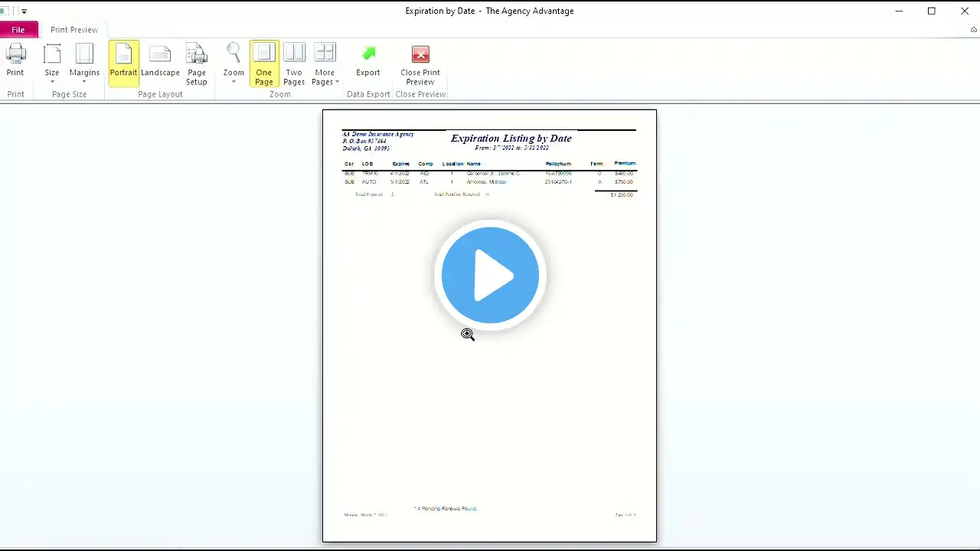980x551 pixels.
Task: Show One Page in the preview
Action: (x=264, y=64)
